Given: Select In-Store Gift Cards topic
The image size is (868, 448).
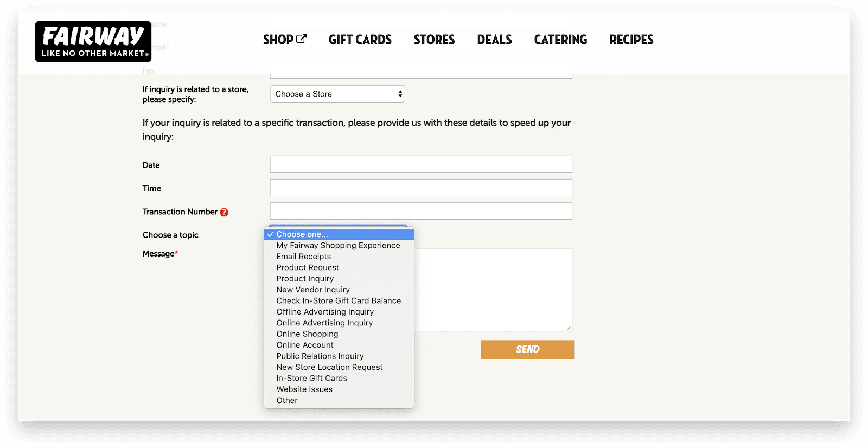Looking at the screenshot, I should (x=339, y=378).
